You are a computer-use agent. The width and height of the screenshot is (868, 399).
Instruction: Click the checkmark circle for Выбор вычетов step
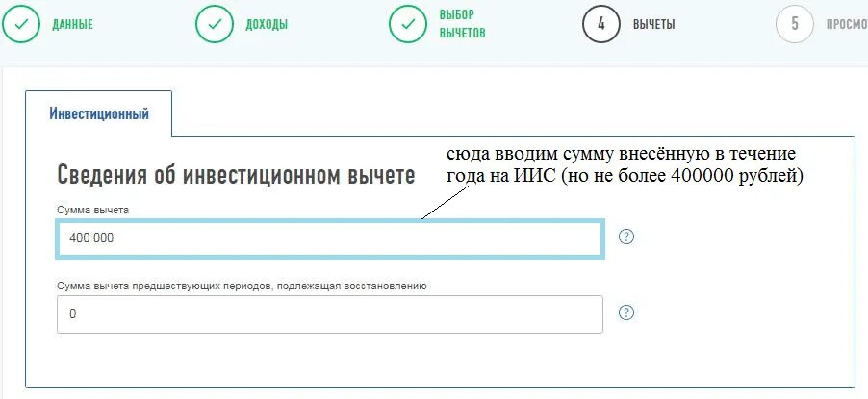[x=408, y=24]
